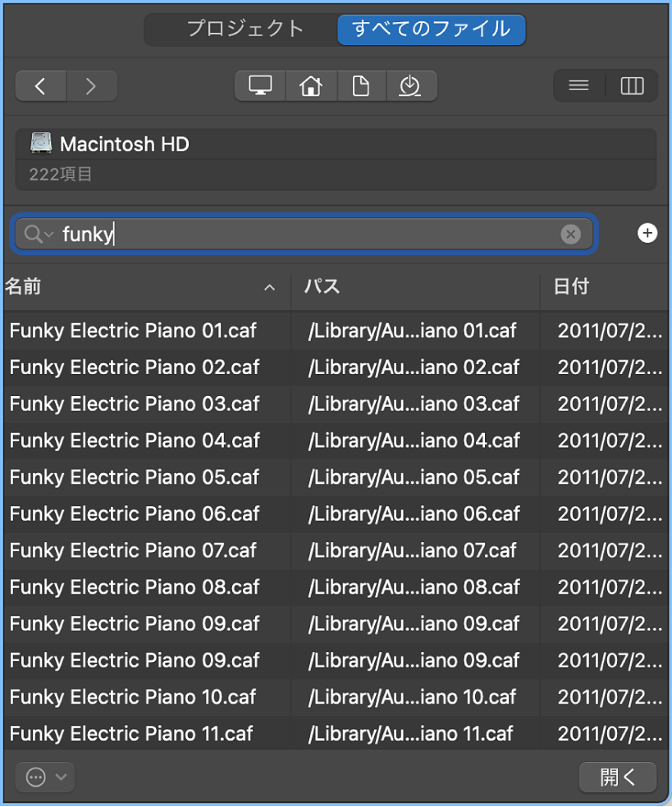The width and height of the screenshot is (672, 807).
Task: Open the action menu ellipsis icon
Action: point(34,777)
